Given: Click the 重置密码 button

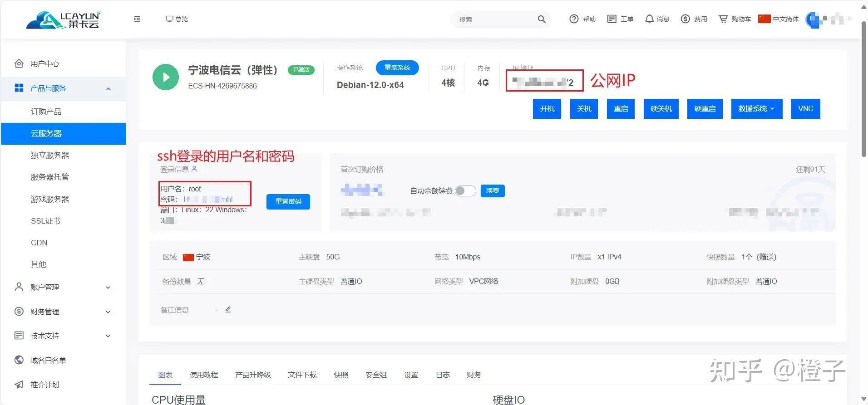Looking at the screenshot, I should [288, 201].
